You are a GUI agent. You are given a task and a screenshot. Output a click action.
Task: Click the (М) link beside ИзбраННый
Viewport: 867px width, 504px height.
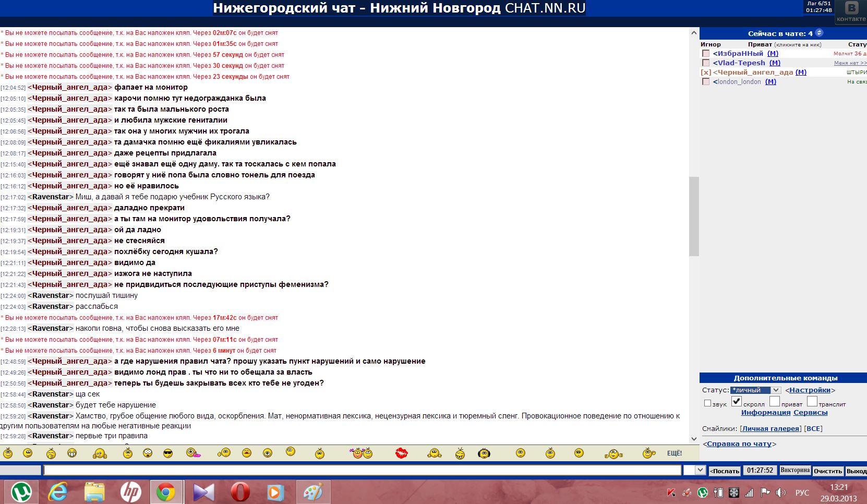click(773, 54)
